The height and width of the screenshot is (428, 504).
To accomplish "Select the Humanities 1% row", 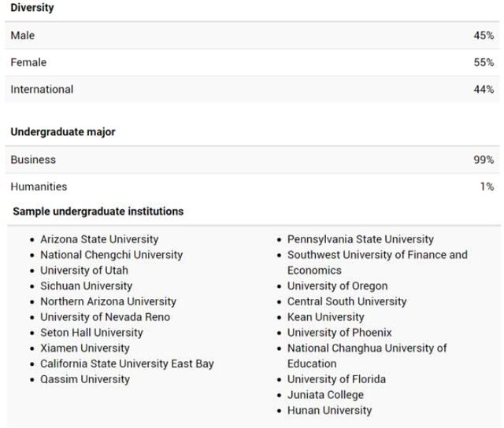I will 252,186.
